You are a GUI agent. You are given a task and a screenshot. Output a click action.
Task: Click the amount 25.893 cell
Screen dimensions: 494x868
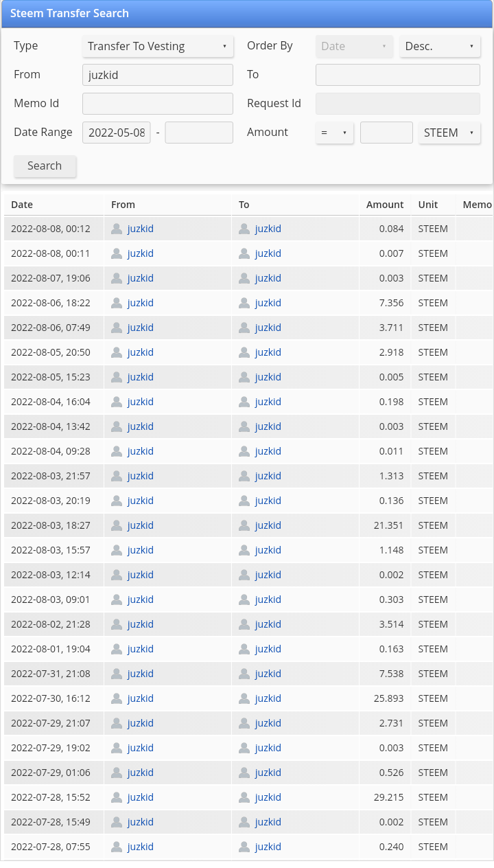point(385,698)
